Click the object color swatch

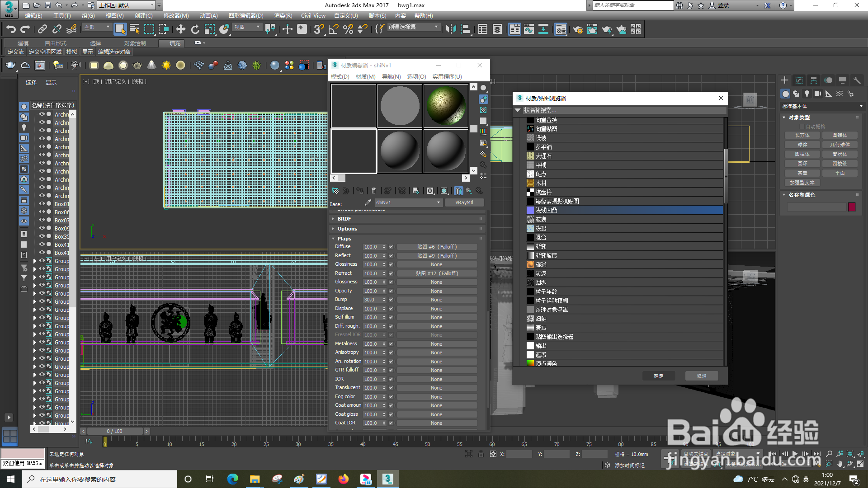click(852, 207)
